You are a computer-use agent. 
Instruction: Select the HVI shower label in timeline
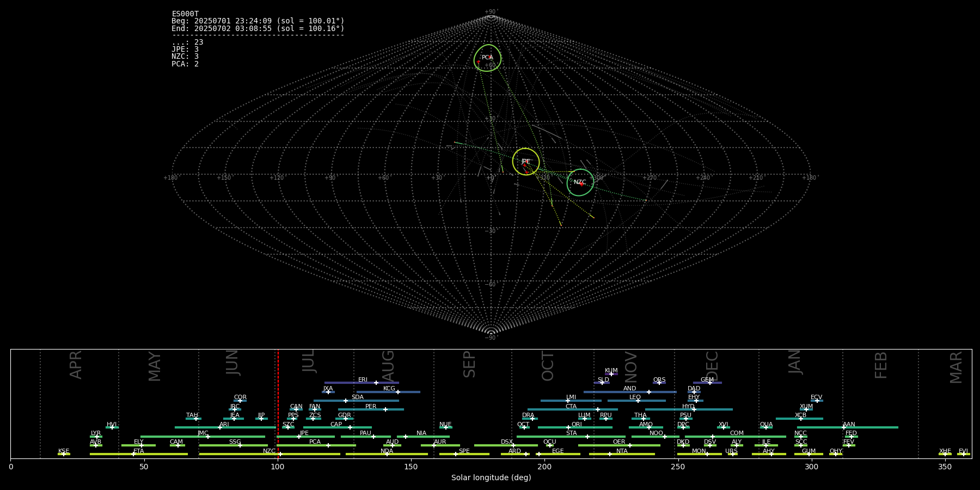click(112, 425)
